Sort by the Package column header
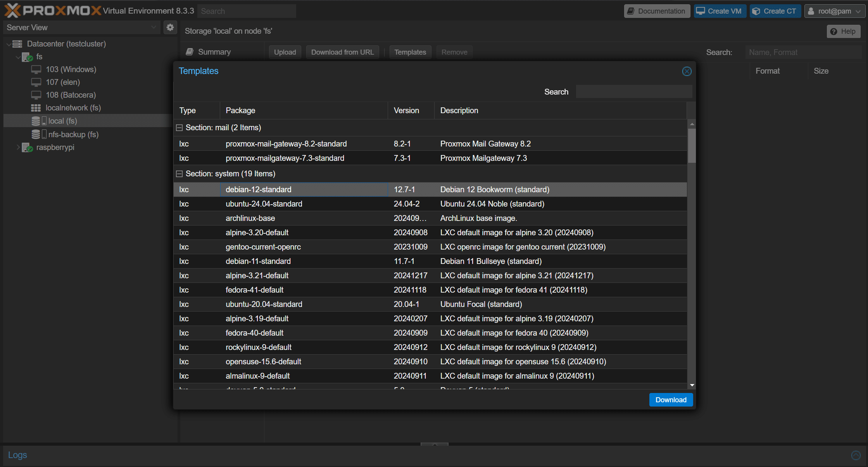This screenshot has width=868, height=467. click(304, 111)
